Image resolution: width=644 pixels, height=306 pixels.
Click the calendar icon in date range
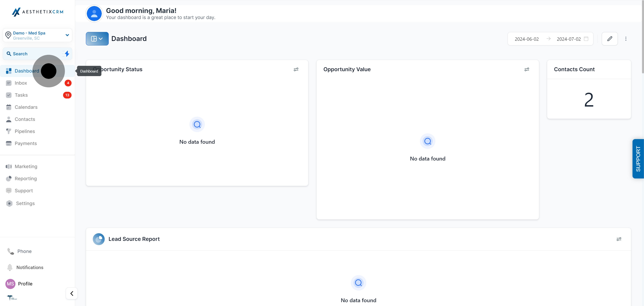pyautogui.click(x=586, y=39)
